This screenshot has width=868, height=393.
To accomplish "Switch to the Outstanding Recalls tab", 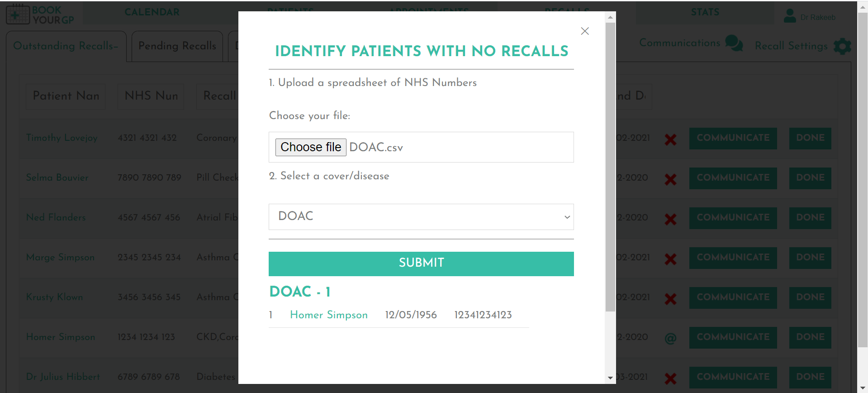I will pyautogui.click(x=66, y=46).
